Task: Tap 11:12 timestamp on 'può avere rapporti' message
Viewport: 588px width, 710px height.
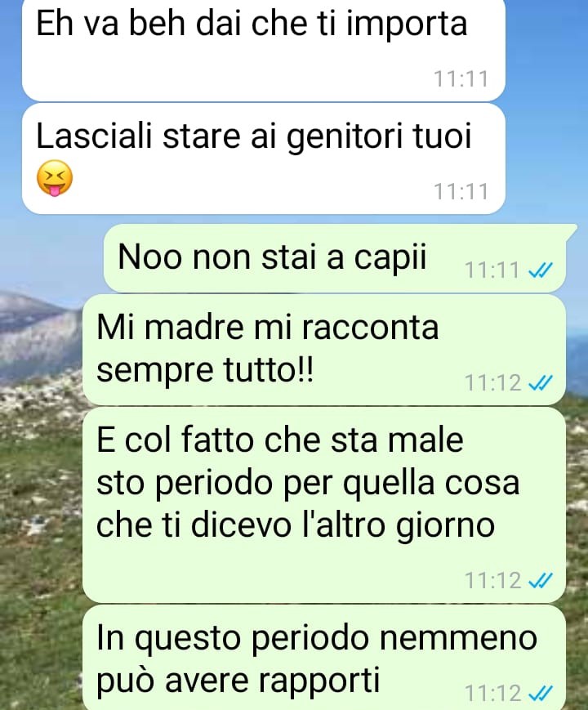Action: 493,693
